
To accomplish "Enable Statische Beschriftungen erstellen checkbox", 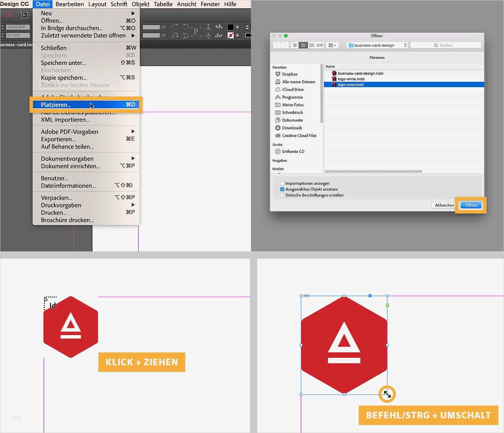I will 282,195.
